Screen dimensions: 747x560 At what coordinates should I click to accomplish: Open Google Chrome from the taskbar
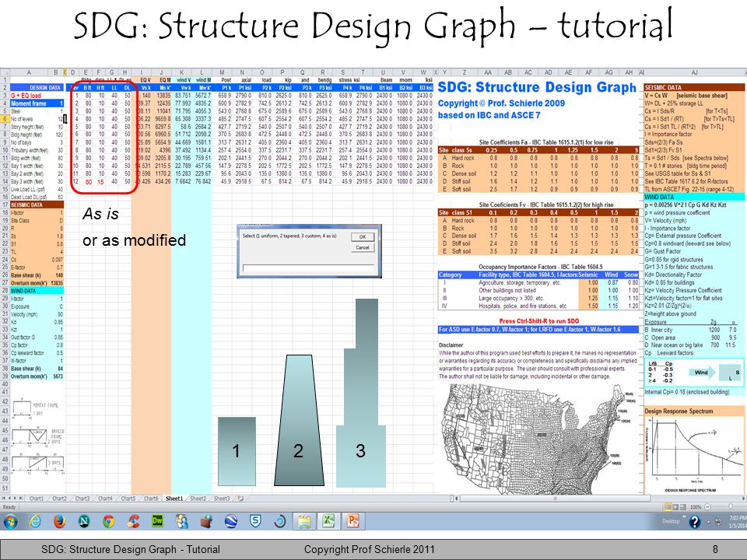click(108, 521)
